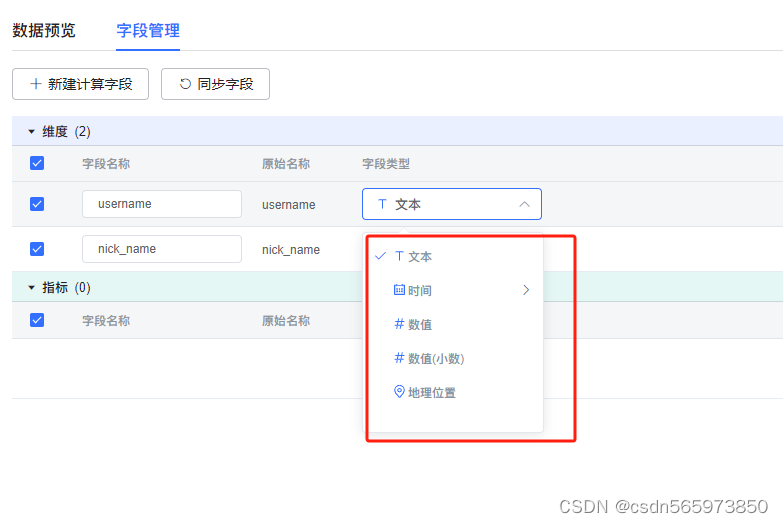
Task: Switch to the 数据预览 tab
Action: pyautogui.click(x=44, y=30)
